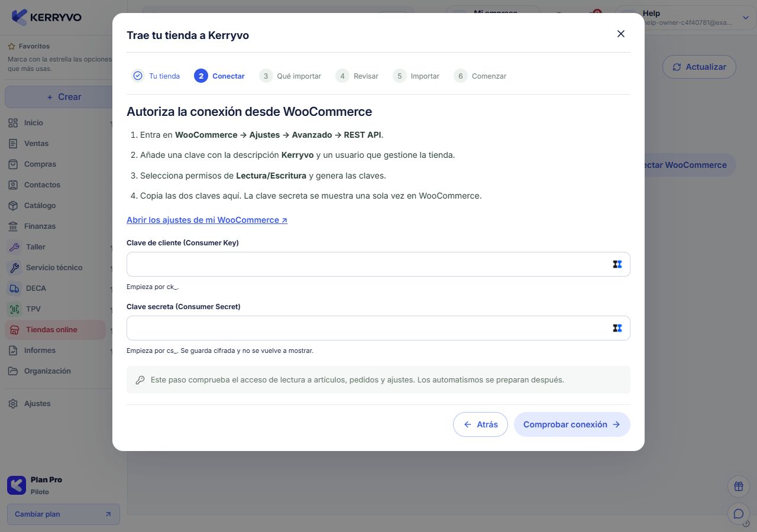The image size is (757, 532).
Task: Click the Kerryvo logo
Action: pos(46,17)
